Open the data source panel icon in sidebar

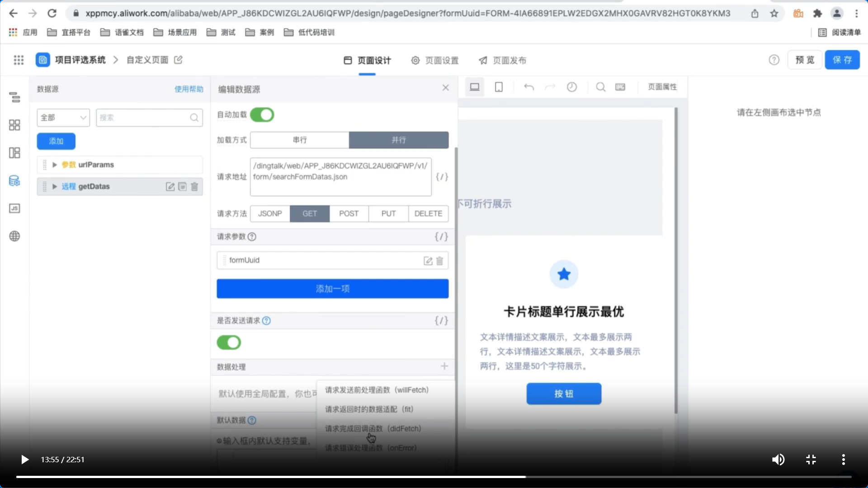(x=14, y=181)
